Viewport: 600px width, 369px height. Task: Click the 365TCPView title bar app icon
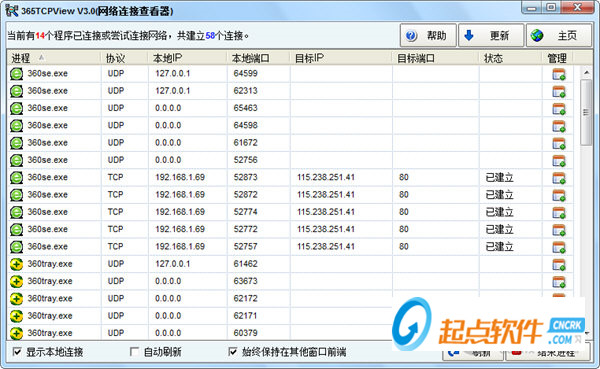point(12,10)
